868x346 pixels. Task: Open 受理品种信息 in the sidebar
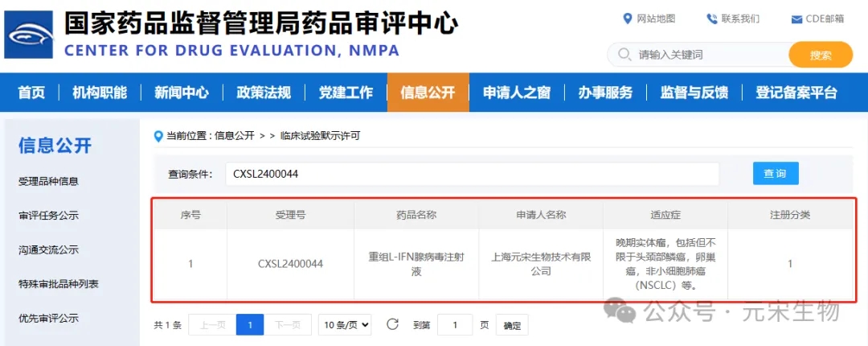click(x=48, y=181)
